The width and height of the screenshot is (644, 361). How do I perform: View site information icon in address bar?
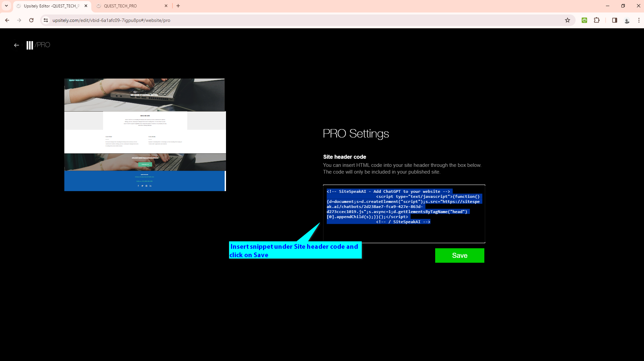pyautogui.click(x=46, y=20)
